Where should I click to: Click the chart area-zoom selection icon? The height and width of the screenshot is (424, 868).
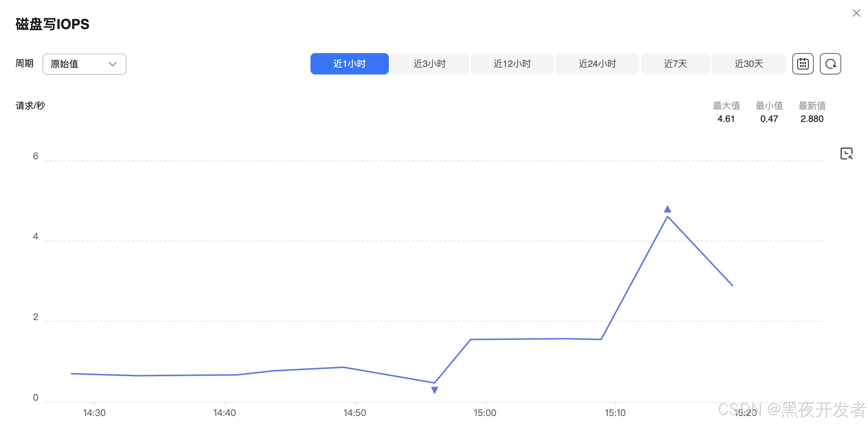[x=846, y=154]
